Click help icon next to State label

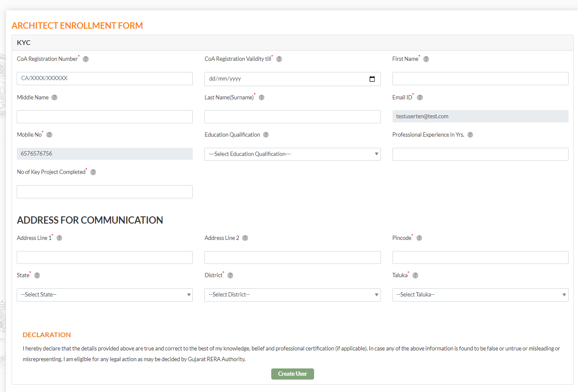[37, 275]
